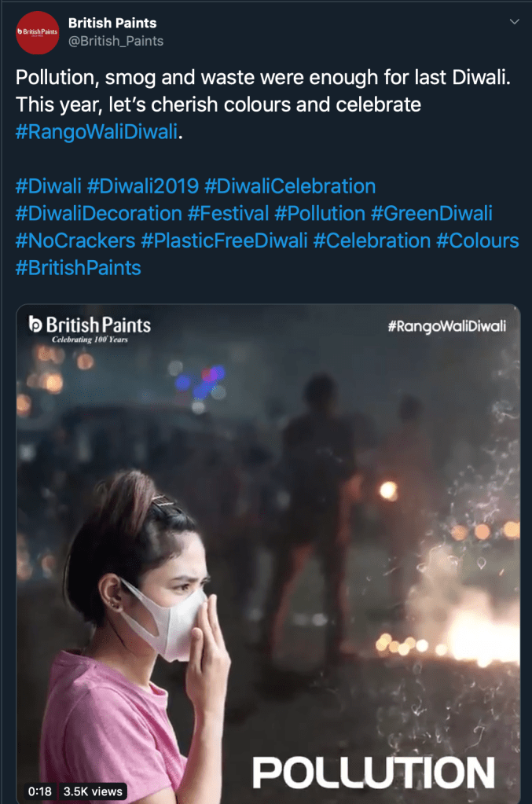Click the 3.5K views counter
The image size is (532, 804).
click(x=94, y=791)
